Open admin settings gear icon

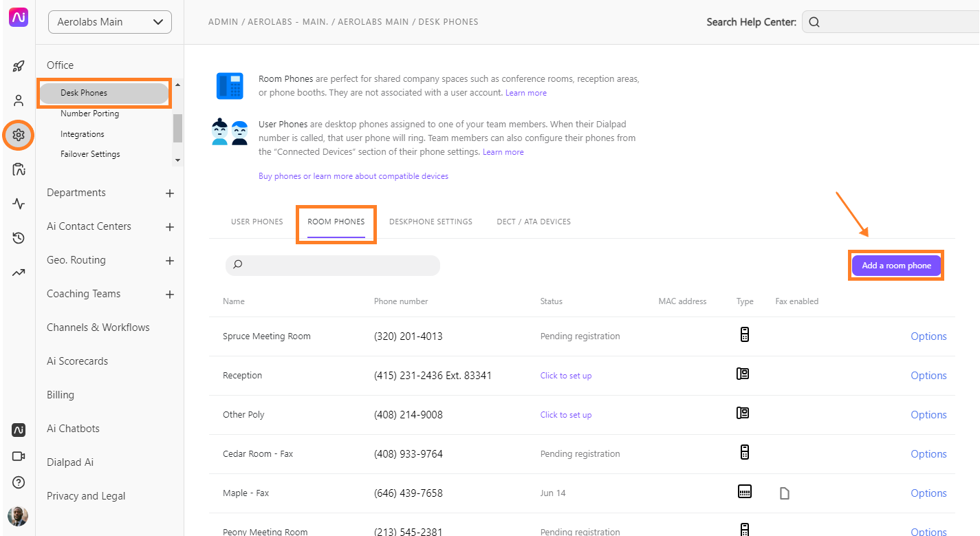coord(19,135)
